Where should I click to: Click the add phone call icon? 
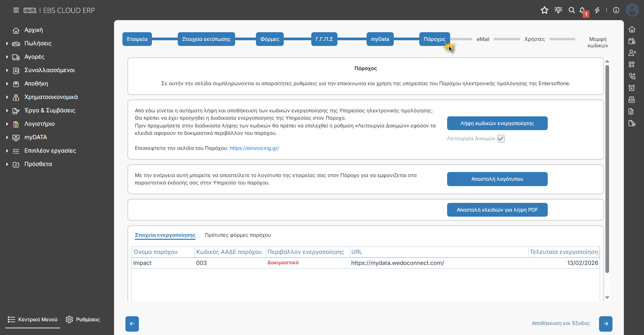(x=632, y=76)
